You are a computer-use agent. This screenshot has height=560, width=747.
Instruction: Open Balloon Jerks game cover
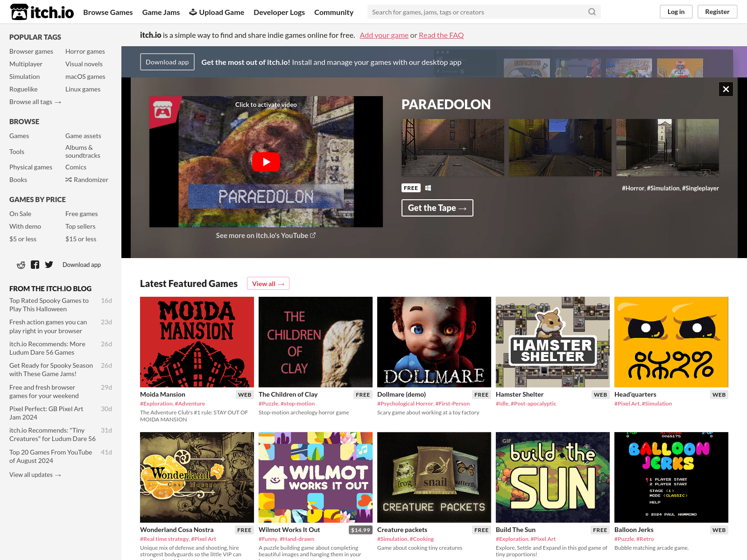click(671, 477)
